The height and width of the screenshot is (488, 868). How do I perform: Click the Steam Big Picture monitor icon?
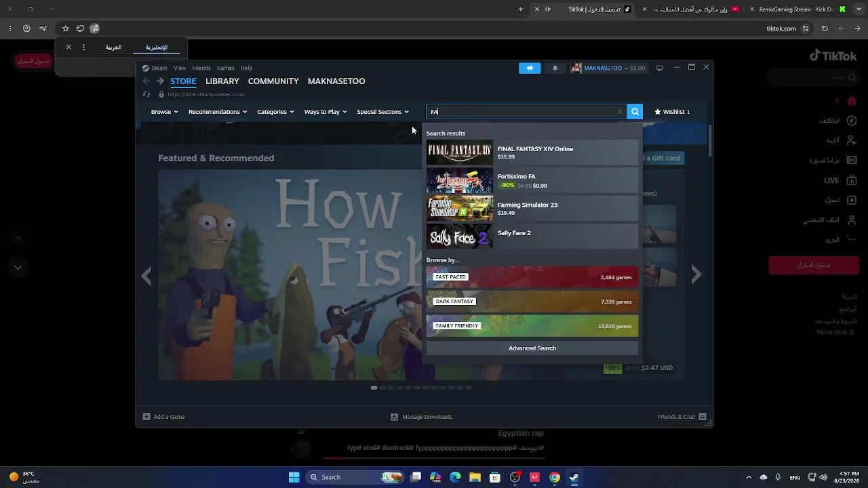tap(659, 68)
